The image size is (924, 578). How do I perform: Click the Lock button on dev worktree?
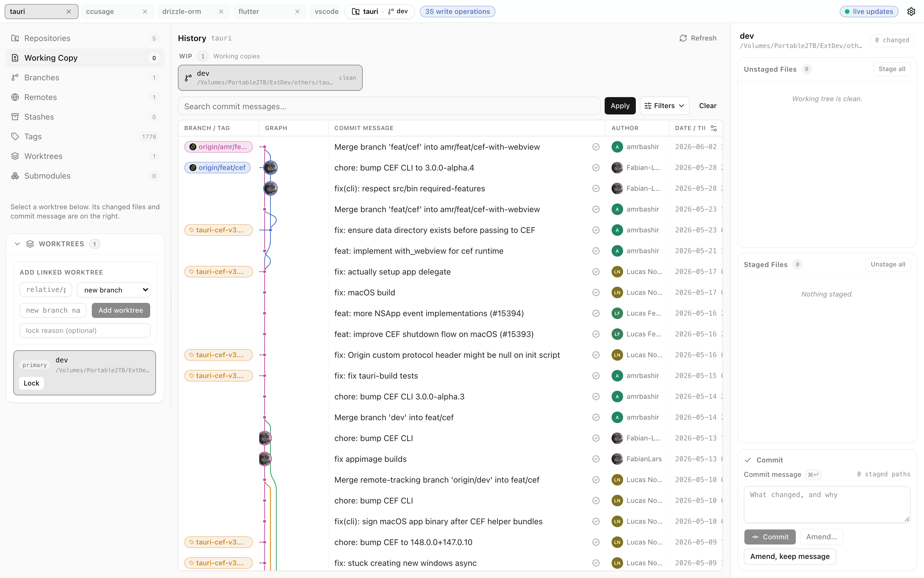tap(31, 383)
